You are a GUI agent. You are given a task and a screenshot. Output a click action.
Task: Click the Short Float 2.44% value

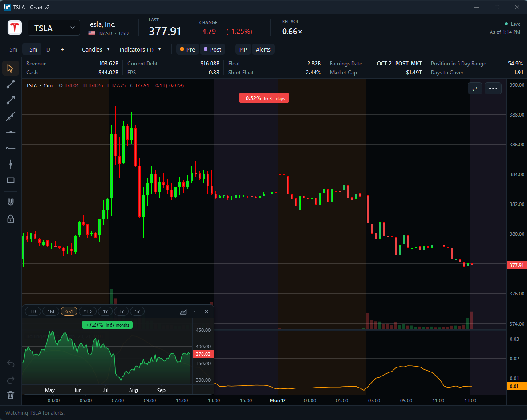pyautogui.click(x=313, y=72)
